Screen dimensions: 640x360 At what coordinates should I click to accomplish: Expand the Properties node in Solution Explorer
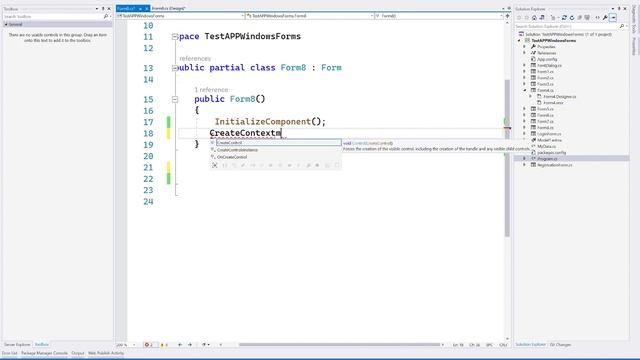(x=524, y=47)
